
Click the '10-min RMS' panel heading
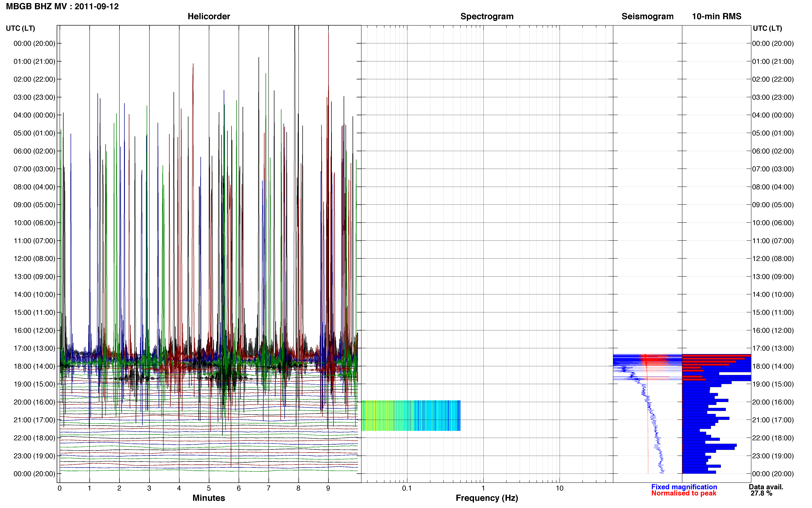pyautogui.click(x=717, y=16)
